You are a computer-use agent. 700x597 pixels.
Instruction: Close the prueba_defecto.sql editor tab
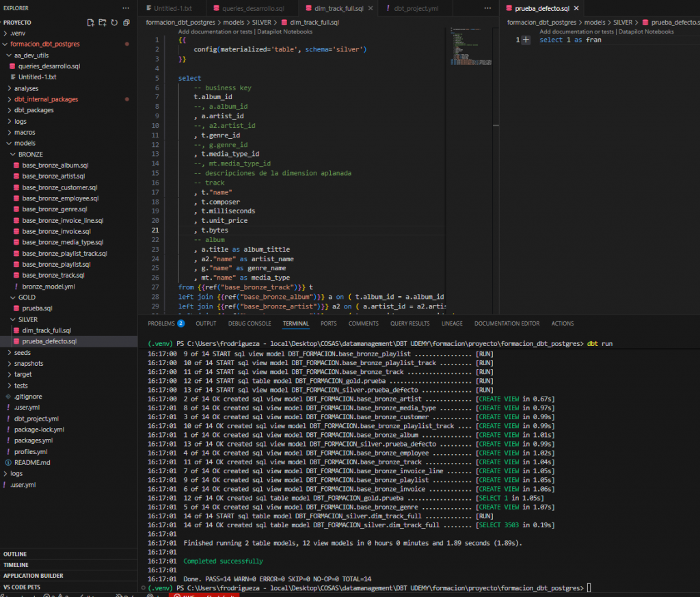pyautogui.click(x=576, y=8)
